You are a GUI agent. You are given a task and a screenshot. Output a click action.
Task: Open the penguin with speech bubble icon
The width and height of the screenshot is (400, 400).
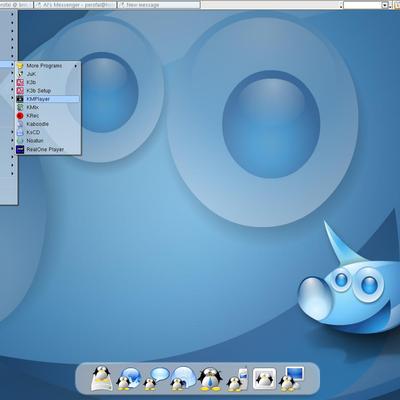coord(155,379)
